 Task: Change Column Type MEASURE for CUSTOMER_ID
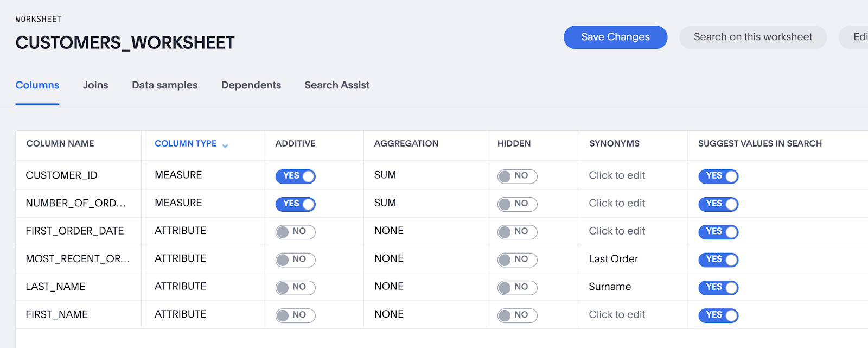178,175
